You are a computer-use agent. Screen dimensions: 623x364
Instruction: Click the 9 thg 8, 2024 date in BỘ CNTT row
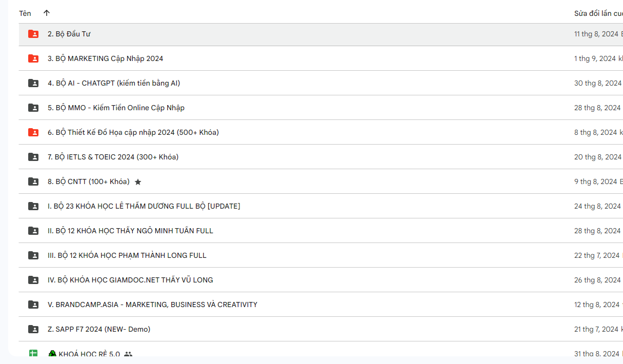[x=596, y=181]
